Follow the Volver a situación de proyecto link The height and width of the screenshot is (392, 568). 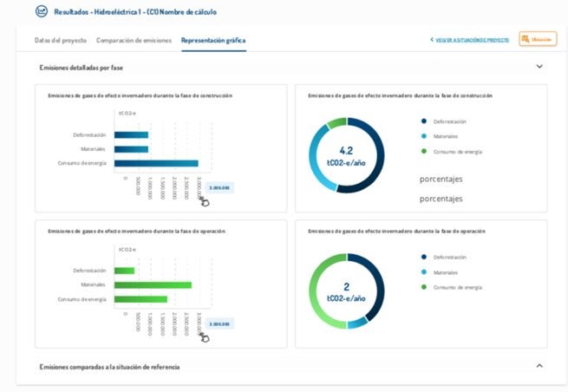(472, 40)
